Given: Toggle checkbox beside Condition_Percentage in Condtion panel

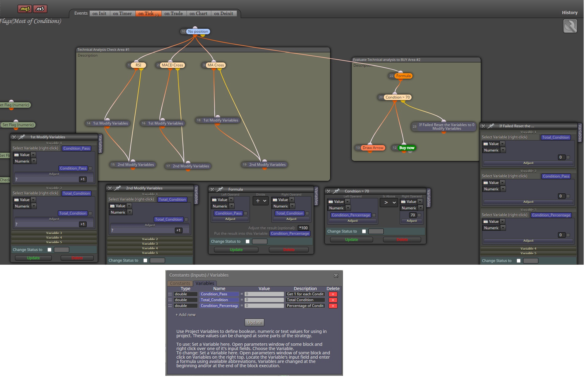Looking at the screenshot, I should [374, 215].
